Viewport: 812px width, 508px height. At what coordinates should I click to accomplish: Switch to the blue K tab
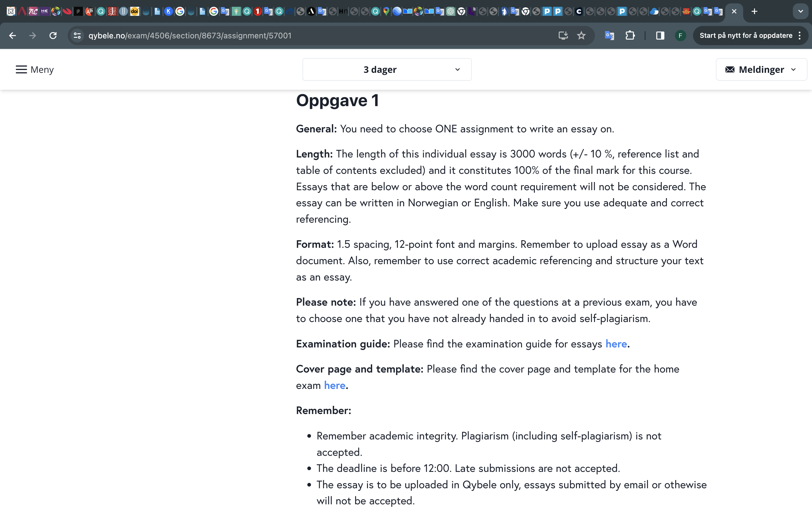(x=168, y=11)
